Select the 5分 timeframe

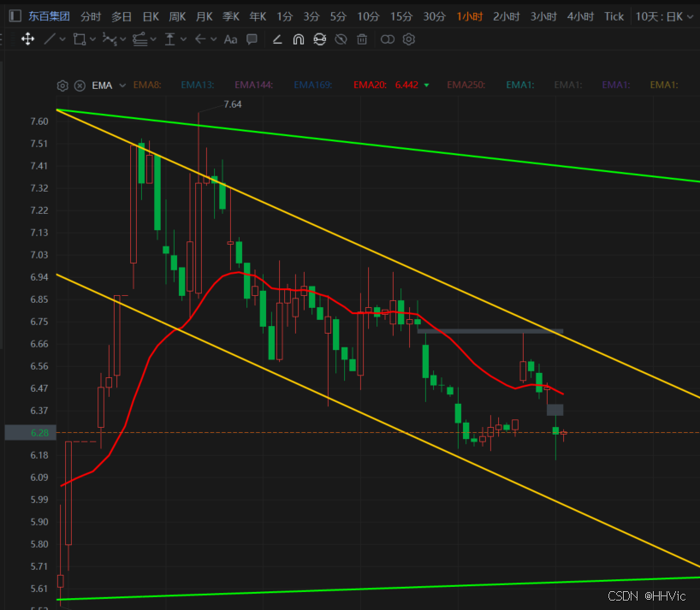click(x=338, y=17)
